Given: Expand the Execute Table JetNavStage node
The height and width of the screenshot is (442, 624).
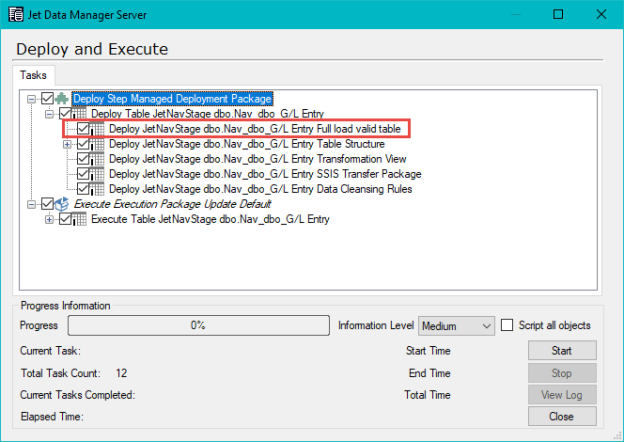Looking at the screenshot, I should 49,219.
